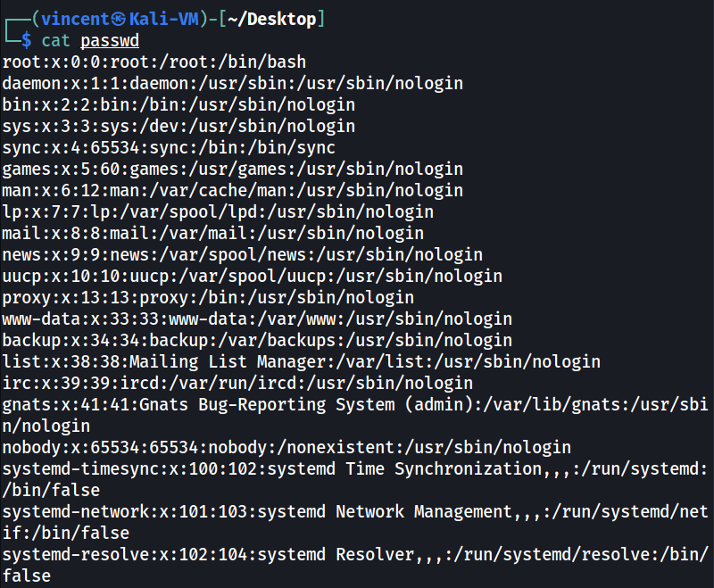Click the underlined passwd filename
The width and height of the screenshot is (714, 588).
click(x=111, y=40)
